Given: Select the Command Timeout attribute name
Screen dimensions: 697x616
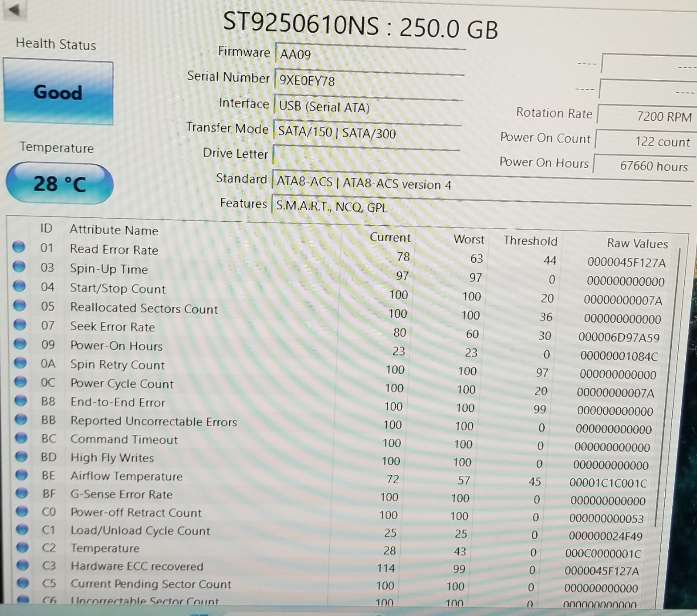Looking at the screenshot, I should point(124,439).
